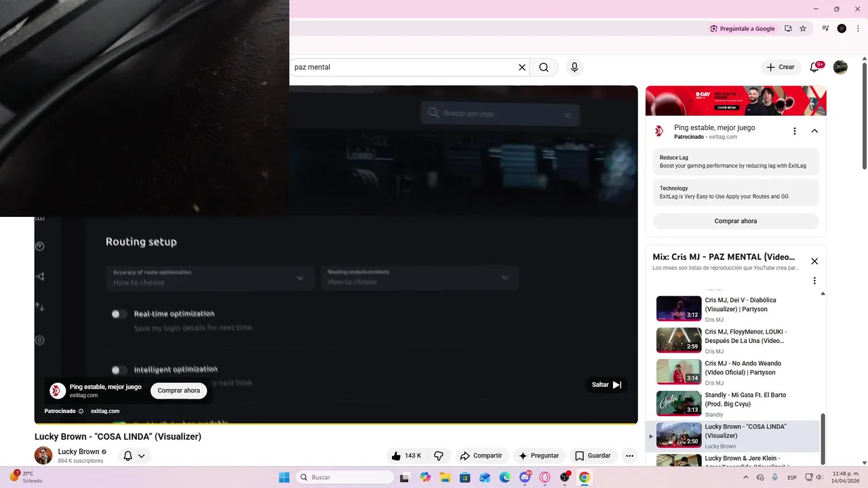Click the Patrocinado info icon on the video

[81, 411]
